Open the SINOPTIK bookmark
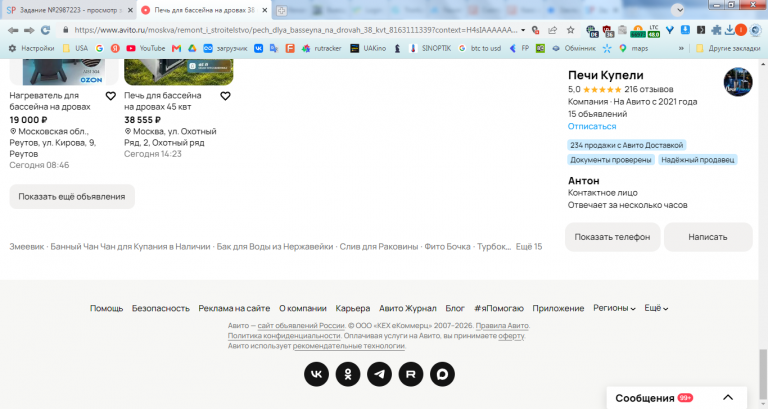768x409 pixels. tap(430, 48)
